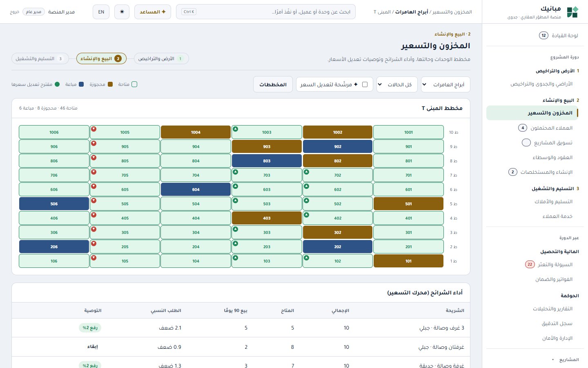The width and height of the screenshot is (588, 368).
Task: Click the green up-arrow marker on unit 1003
Action: pos(236,129)
